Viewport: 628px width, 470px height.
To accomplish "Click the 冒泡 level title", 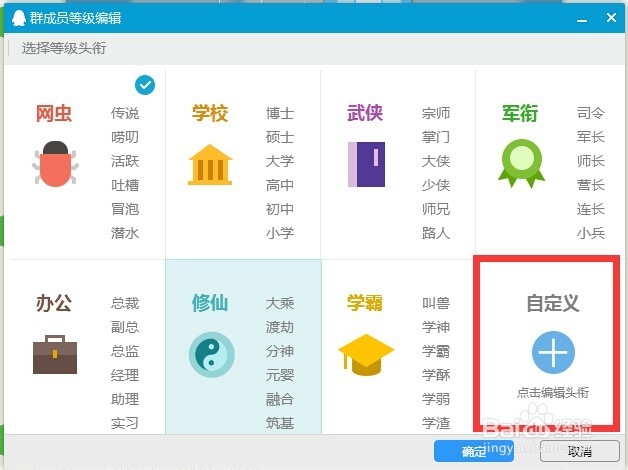I will 125,209.
